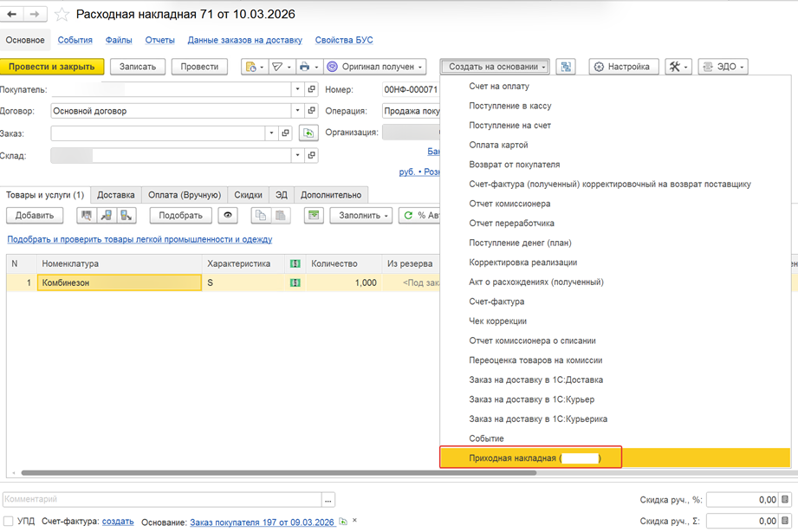Open the Заказ покупателя 197 link
The image size is (798, 532).
(262, 522)
